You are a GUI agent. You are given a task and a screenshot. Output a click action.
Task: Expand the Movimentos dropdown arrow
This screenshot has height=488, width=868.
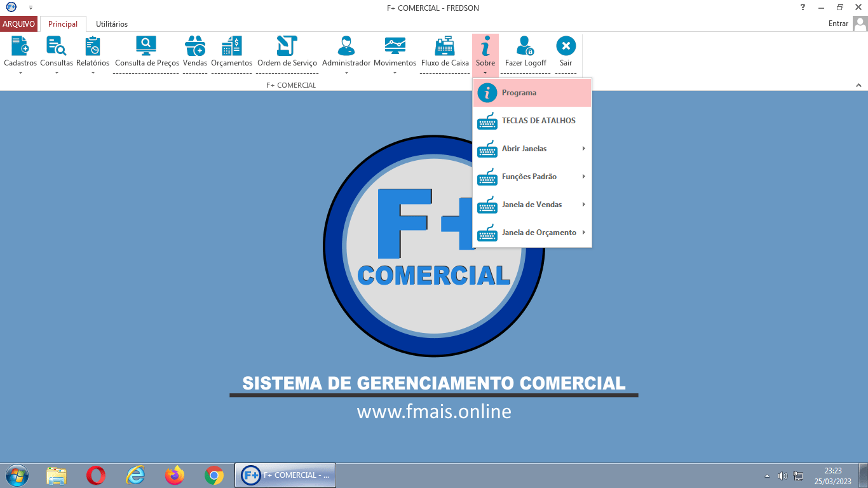pyautogui.click(x=395, y=72)
